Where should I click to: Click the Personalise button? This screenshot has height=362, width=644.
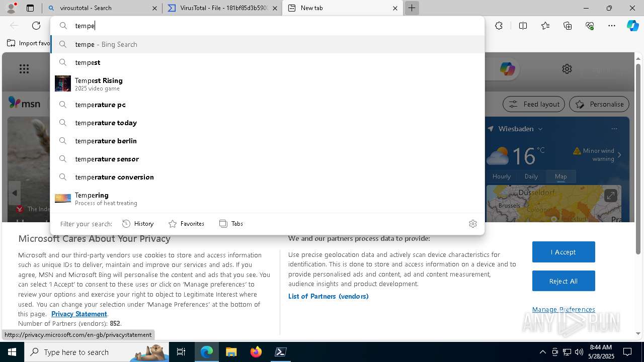[x=599, y=104]
